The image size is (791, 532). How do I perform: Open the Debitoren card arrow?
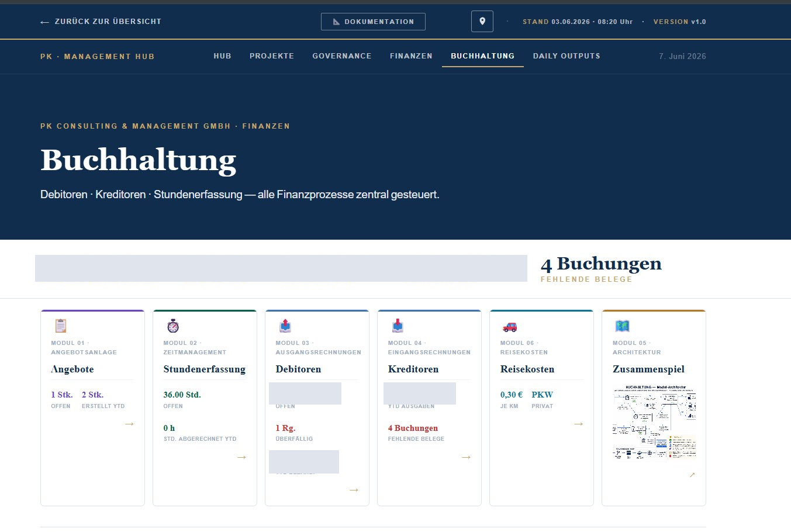(x=354, y=490)
